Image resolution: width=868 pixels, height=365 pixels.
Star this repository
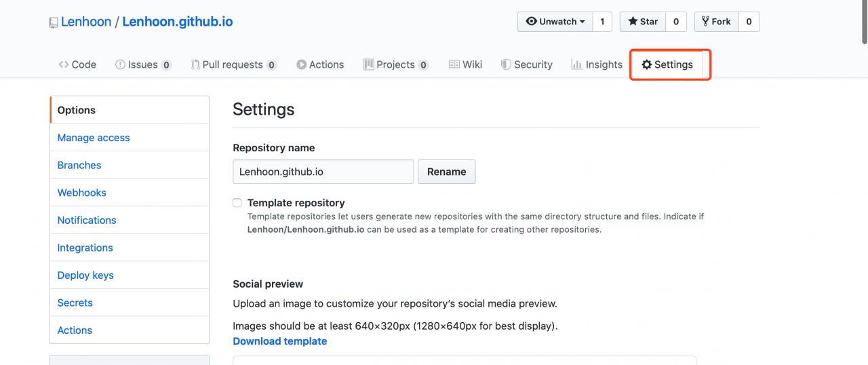tap(643, 22)
